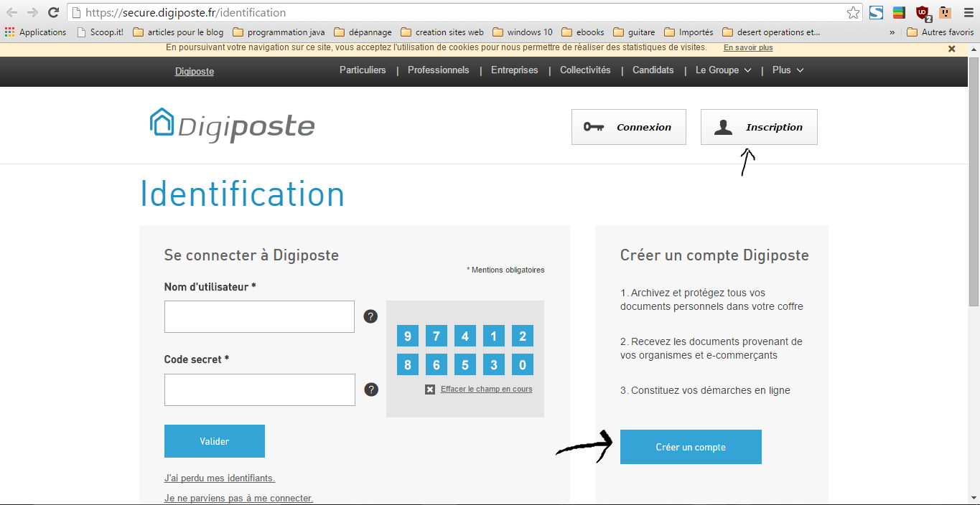Tap keypad digit 9

click(408, 336)
